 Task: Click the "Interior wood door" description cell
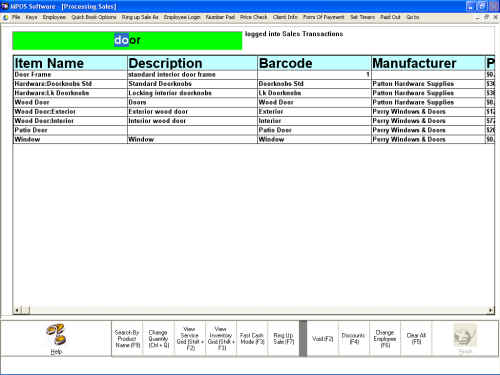pyautogui.click(x=192, y=121)
